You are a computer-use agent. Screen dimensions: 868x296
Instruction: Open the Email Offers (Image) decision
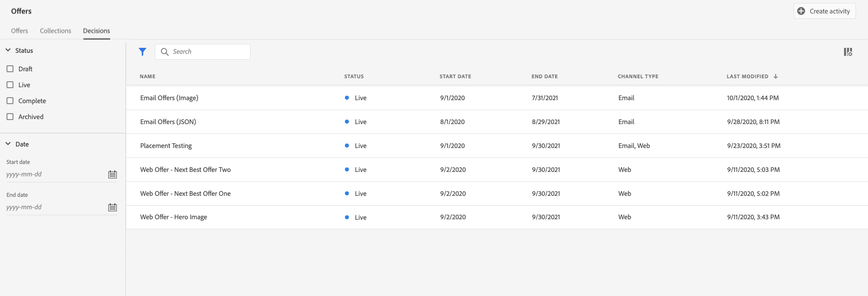pos(169,98)
